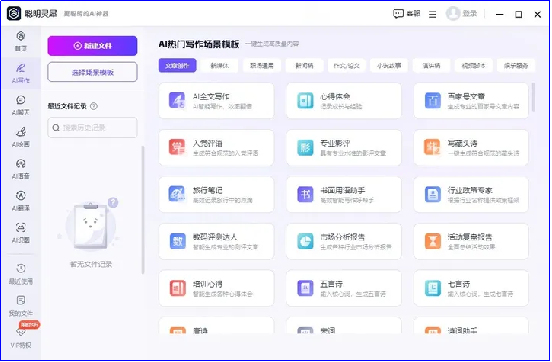Switch to the 小说故事 tab
The image size is (552, 362).
(389, 65)
